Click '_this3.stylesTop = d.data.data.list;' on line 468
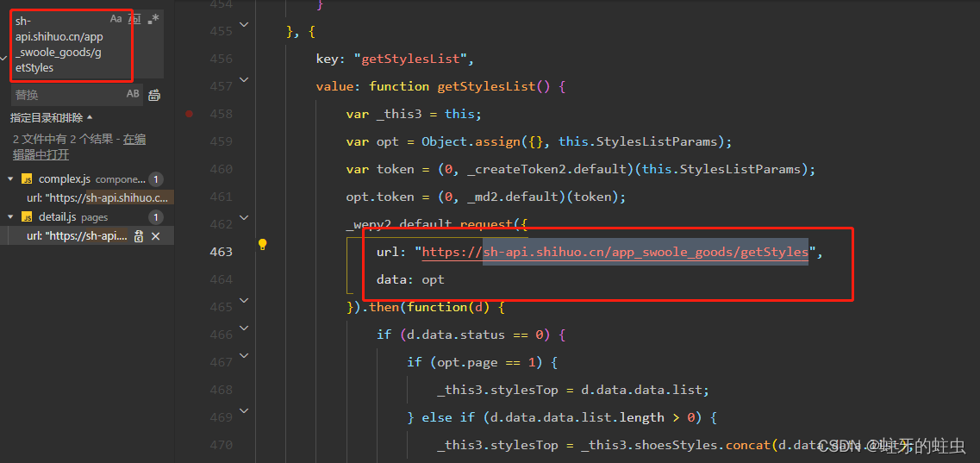 point(573,390)
